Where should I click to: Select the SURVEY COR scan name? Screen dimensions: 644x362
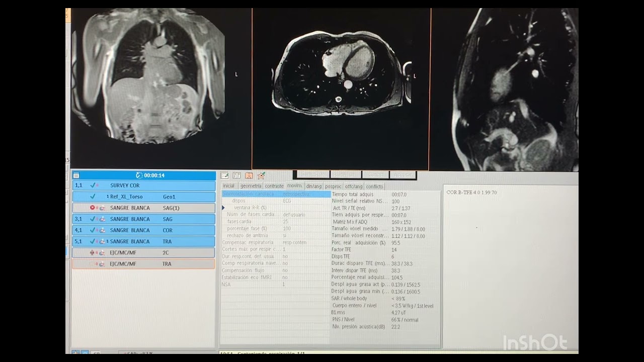tap(125, 186)
